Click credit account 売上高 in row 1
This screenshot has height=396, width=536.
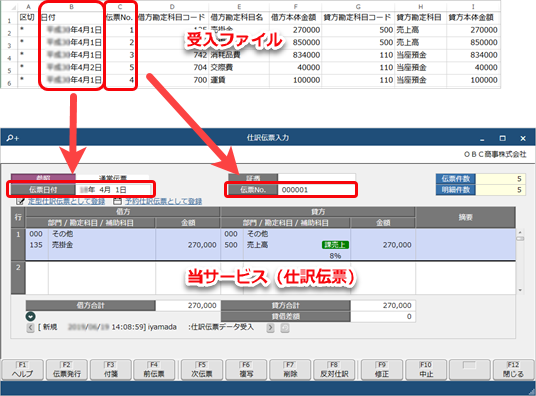[x=257, y=245]
